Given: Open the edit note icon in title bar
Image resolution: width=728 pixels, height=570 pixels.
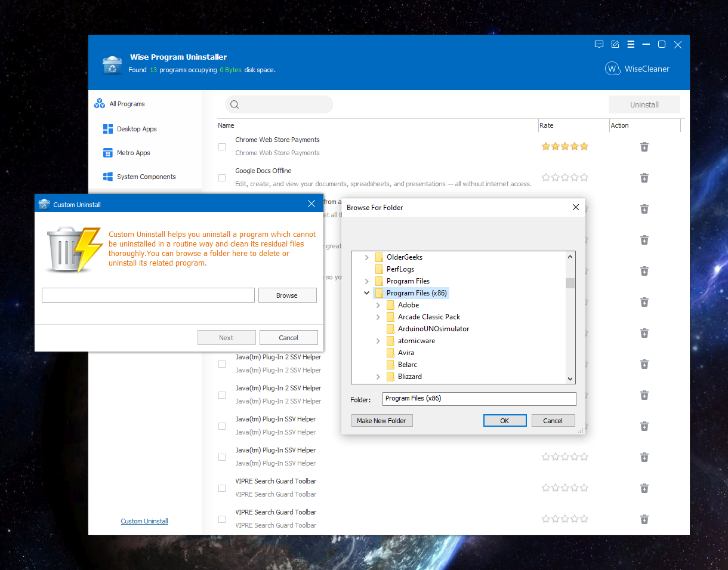Looking at the screenshot, I should coord(615,45).
